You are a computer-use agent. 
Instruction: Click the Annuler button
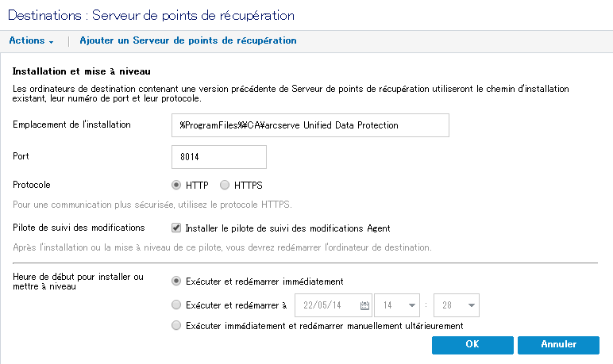tap(558, 345)
